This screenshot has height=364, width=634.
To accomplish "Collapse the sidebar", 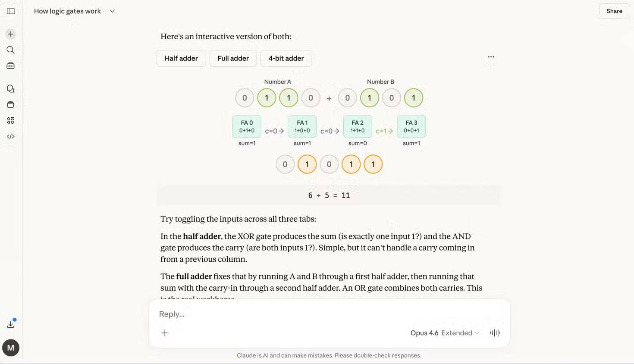I will tap(10, 11).
